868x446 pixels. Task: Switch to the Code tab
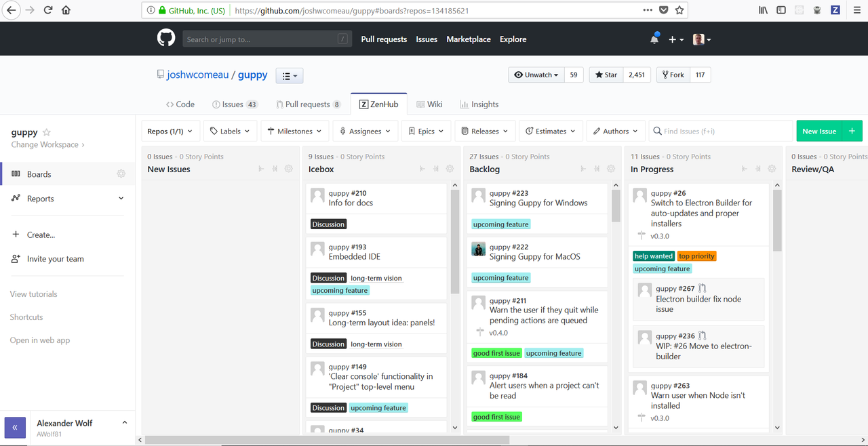[180, 104]
